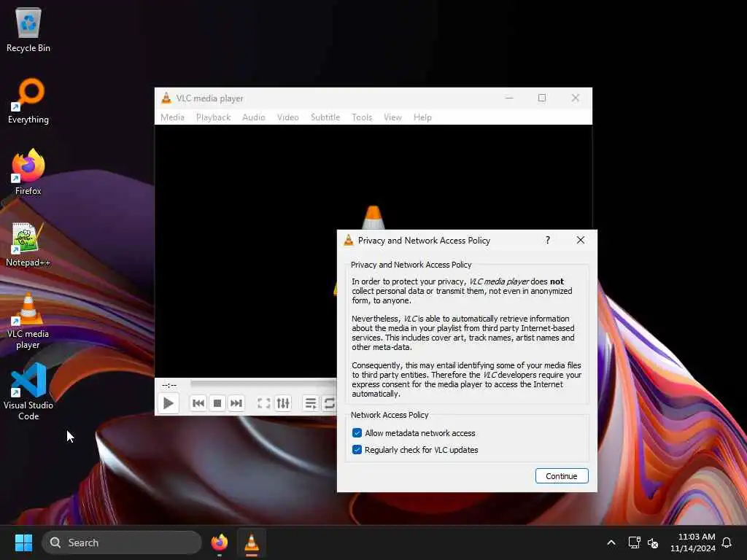Open the Help menu in VLC

click(422, 117)
